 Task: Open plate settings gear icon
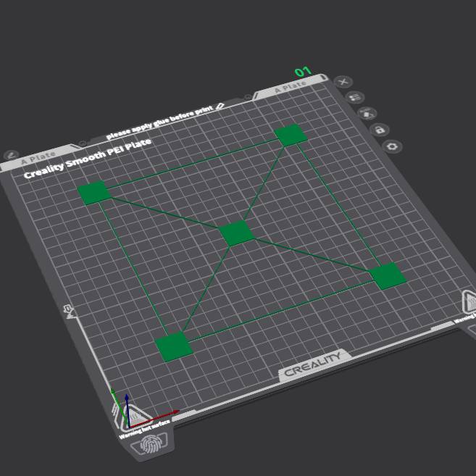tap(392, 147)
